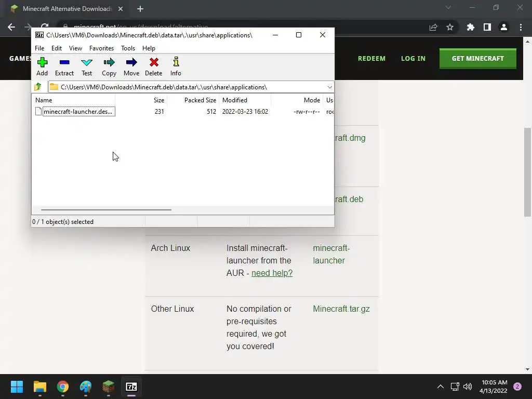This screenshot has height=399, width=532.
Task: Click the REDEEM link on minecraft.net
Action: pyautogui.click(x=371, y=58)
